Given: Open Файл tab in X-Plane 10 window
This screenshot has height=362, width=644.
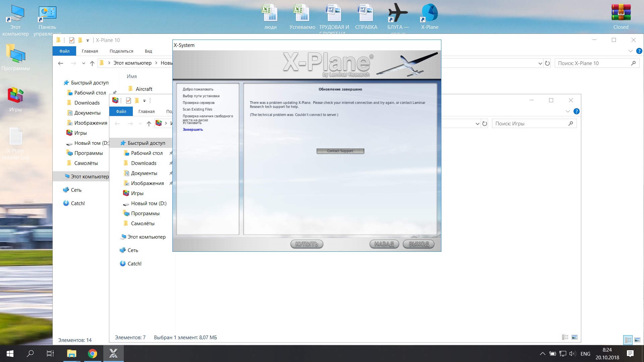Looking at the screenshot, I should pyautogui.click(x=64, y=51).
